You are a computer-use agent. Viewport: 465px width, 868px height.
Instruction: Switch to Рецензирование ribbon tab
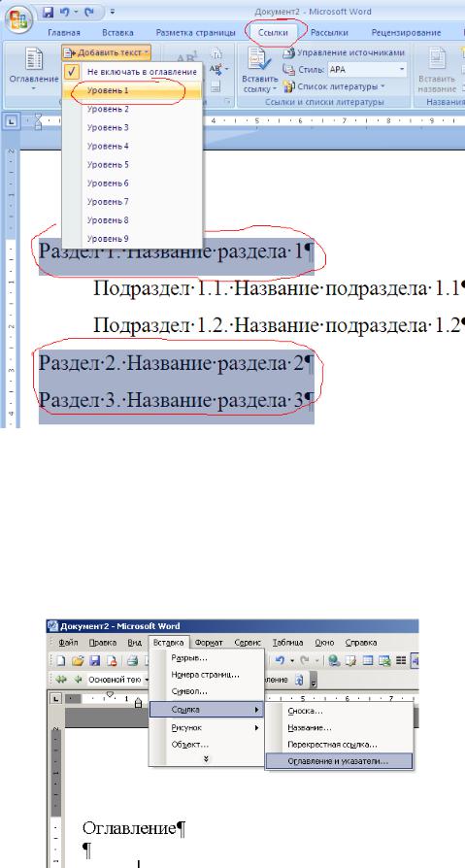(407, 33)
